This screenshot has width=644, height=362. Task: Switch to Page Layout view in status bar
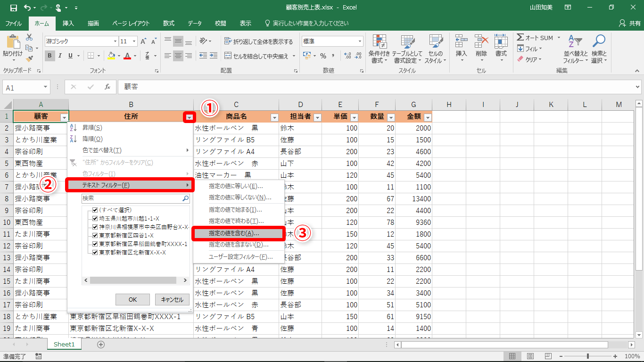tap(530, 356)
